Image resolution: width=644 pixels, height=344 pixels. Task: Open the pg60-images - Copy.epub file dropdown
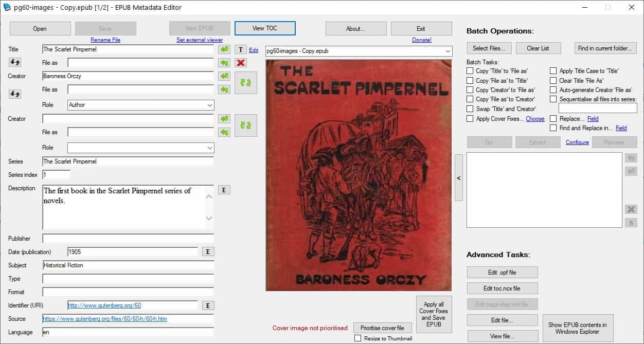(359, 51)
